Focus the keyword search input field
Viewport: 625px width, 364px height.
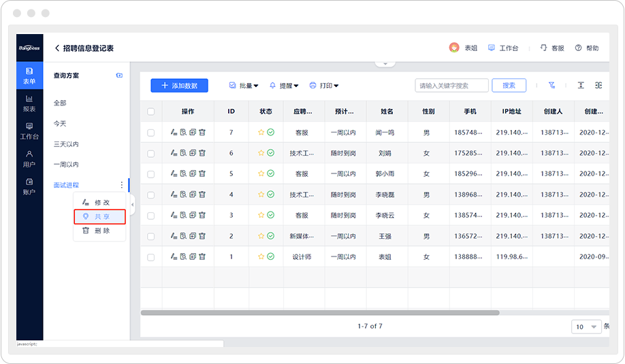(451, 86)
